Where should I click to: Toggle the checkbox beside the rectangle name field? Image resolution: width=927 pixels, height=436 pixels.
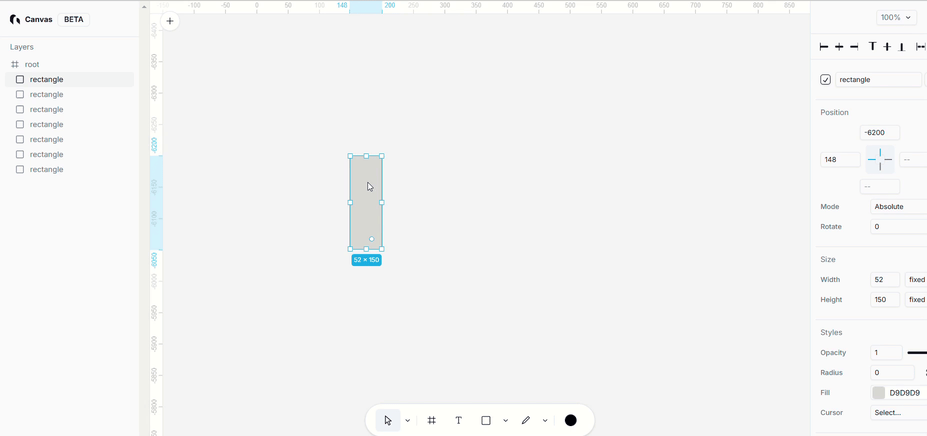[x=825, y=80]
